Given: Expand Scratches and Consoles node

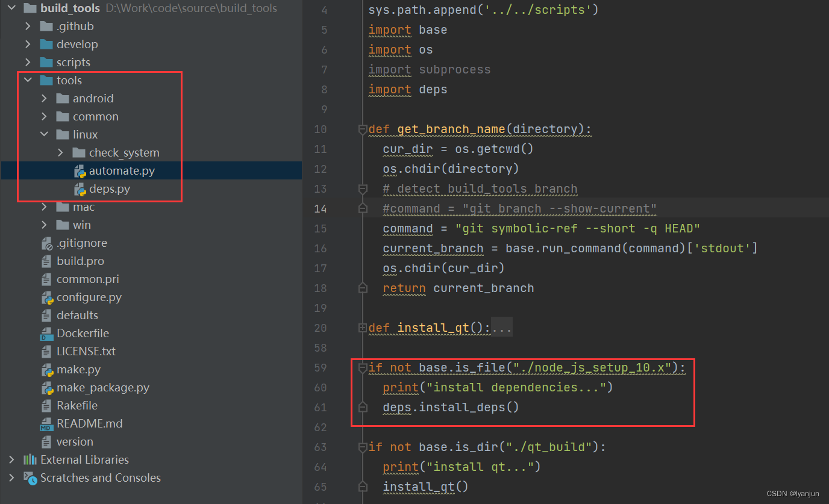Looking at the screenshot, I should tap(11, 478).
